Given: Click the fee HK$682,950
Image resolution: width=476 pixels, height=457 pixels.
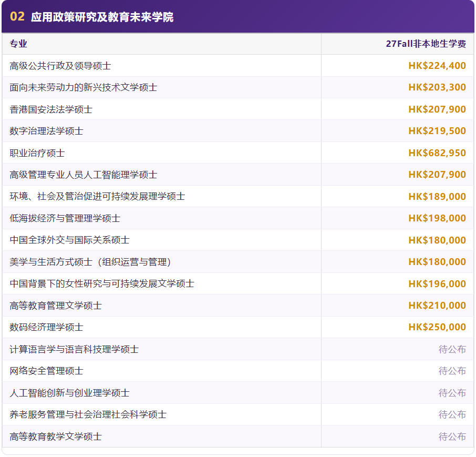Looking at the screenshot, I should [437, 153].
